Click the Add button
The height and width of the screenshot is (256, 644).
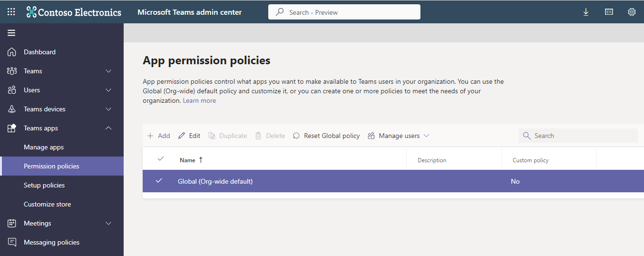[x=158, y=136]
